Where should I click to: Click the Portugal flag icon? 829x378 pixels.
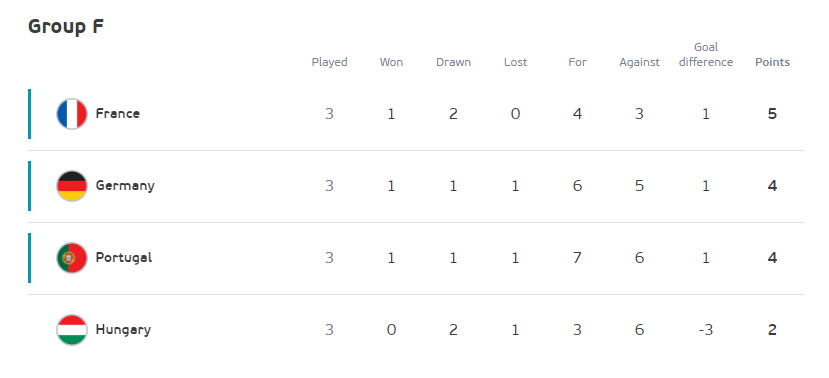(x=72, y=257)
